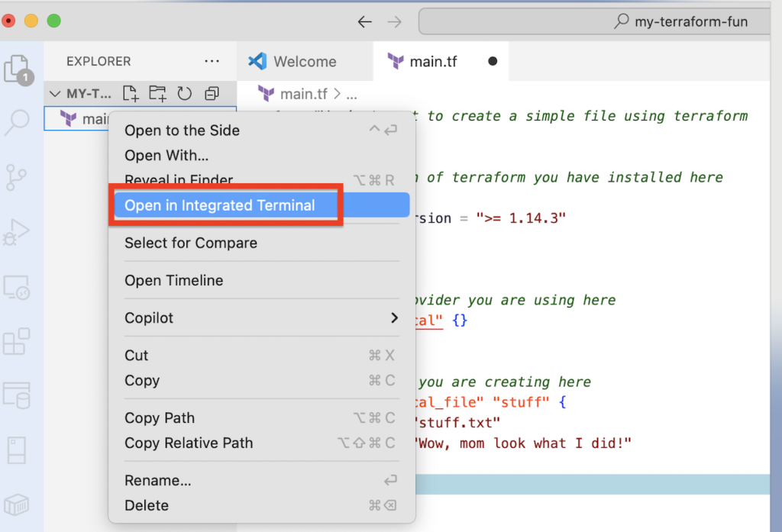Switch to the Welcome tab
This screenshot has width=782, height=532.
(x=304, y=62)
